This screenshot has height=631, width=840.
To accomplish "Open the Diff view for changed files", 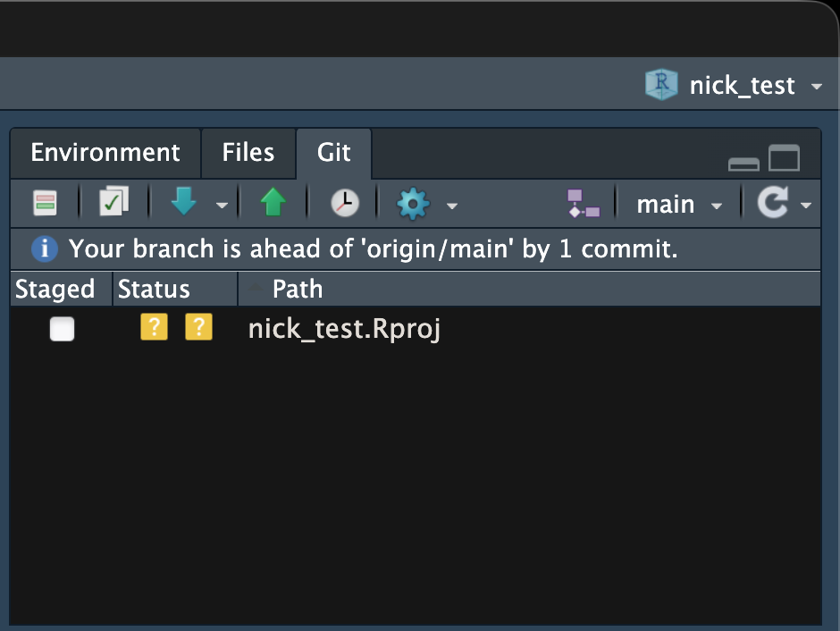I will click(45, 204).
